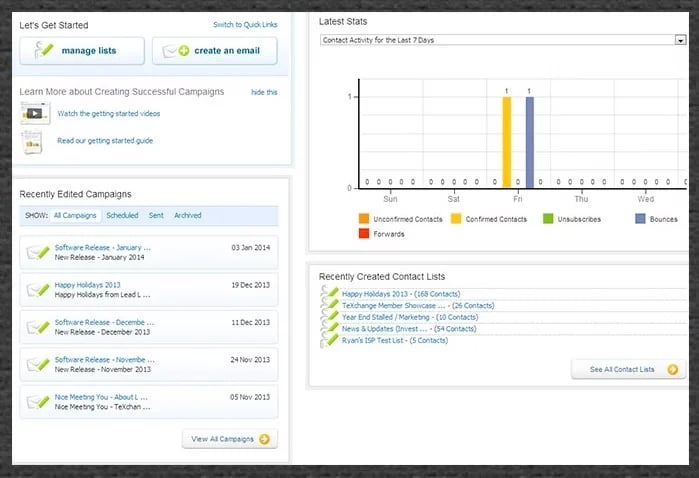Click the blue Bounces bar on Friday

click(530, 142)
